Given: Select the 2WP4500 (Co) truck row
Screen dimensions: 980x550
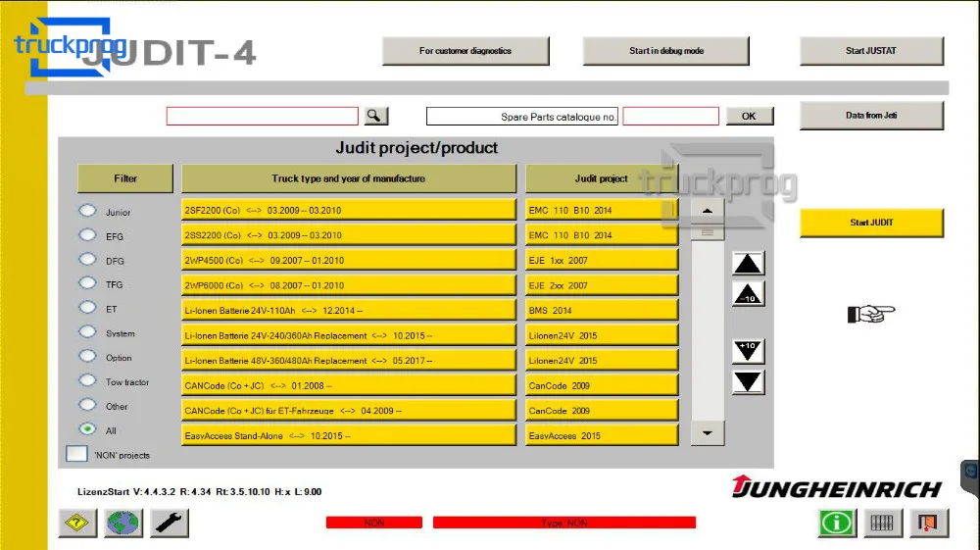Looking at the screenshot, I should (x=349, y=260).
